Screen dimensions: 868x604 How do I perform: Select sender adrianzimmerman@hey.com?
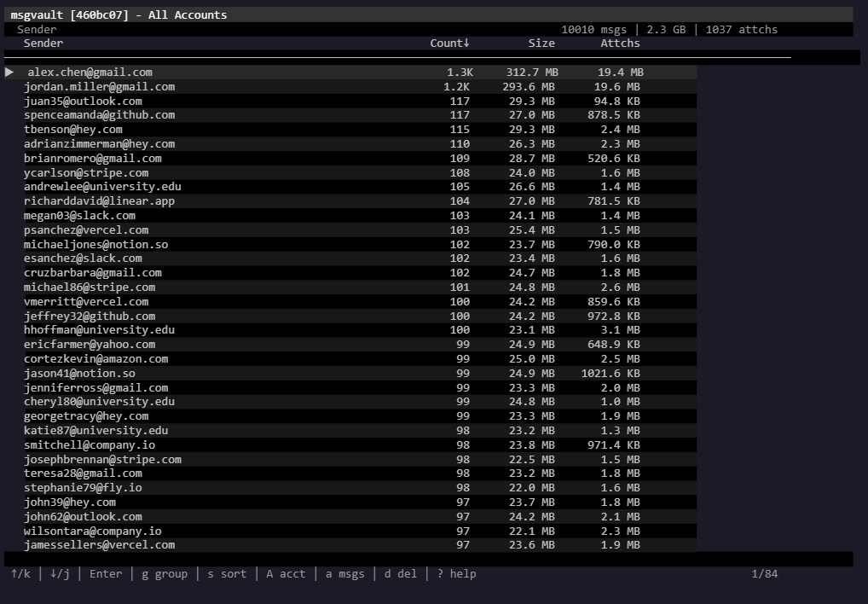point(350,144)
